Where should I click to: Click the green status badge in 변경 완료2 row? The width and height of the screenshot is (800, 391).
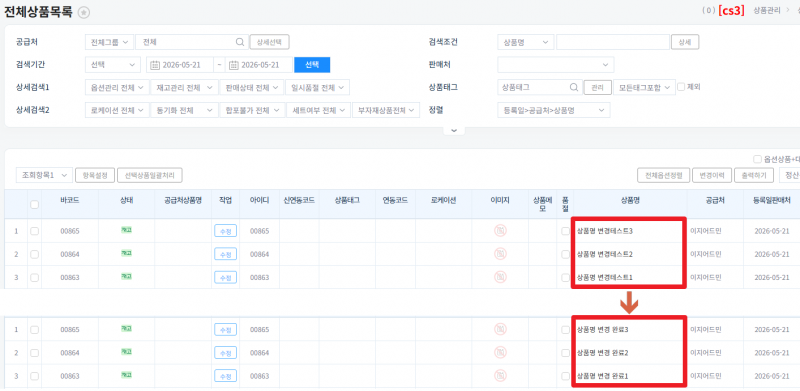point(126,352)
